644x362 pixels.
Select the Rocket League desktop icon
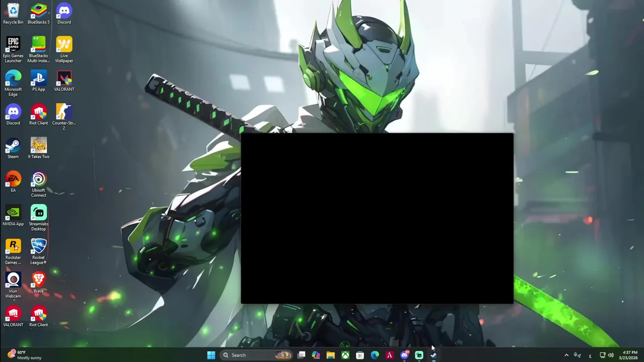tap(38, 251)
